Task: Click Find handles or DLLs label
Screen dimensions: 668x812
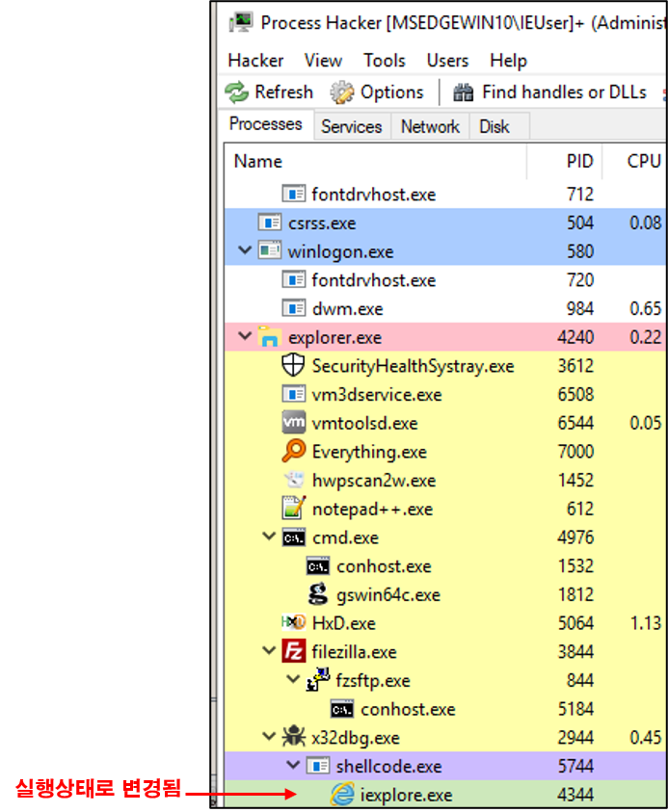Action: 564,92
